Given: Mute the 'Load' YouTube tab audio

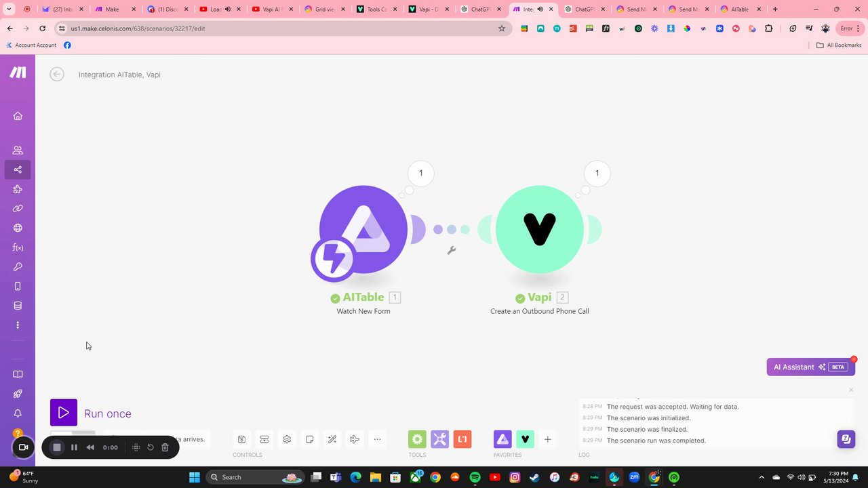Looking at the screenshot, I should click(227, 9).
